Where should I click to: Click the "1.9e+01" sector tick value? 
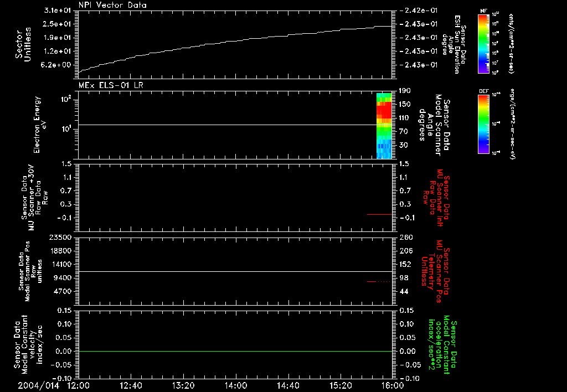pos(58,38)
